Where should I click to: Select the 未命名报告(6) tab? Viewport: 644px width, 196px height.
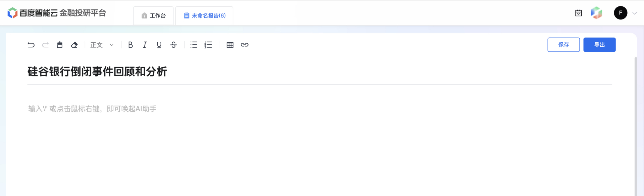204,16
